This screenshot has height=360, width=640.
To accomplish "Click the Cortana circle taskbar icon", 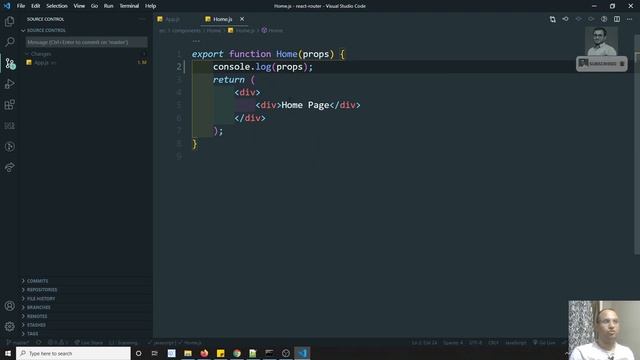I will pos(138,353).
